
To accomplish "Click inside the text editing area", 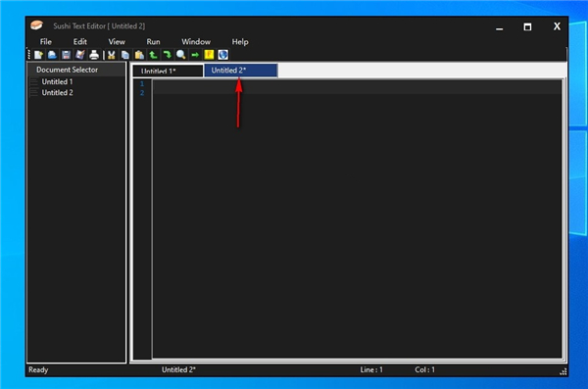I will coord(357,219).
